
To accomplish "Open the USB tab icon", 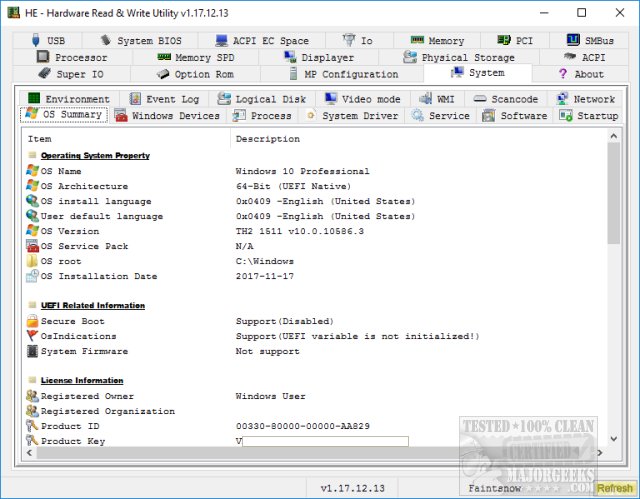I will click(x=36, y=40).
